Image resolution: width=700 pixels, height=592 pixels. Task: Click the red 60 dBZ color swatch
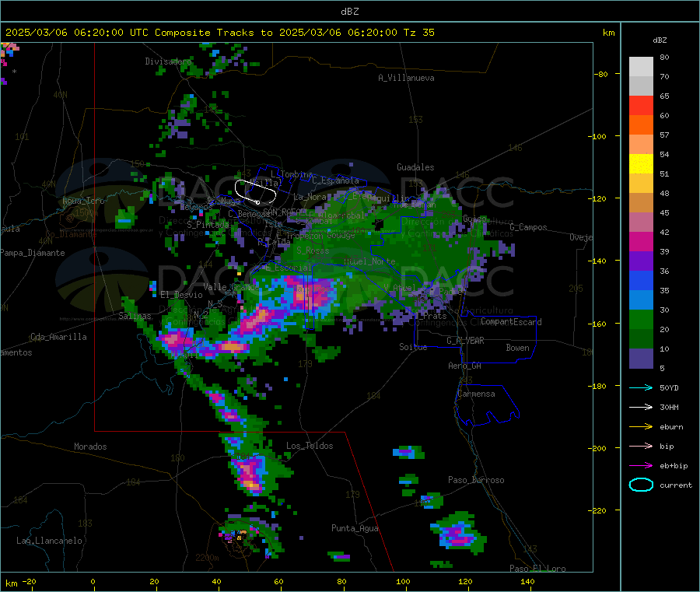click(641, 105)
